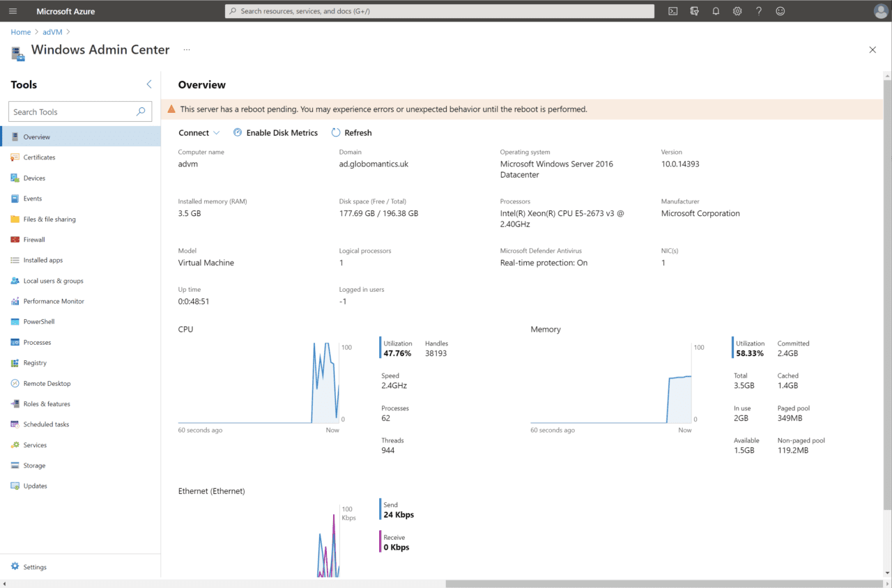892x588 pixels.
Task: Click the Remote Desktop icon
Action: [15, 384]
